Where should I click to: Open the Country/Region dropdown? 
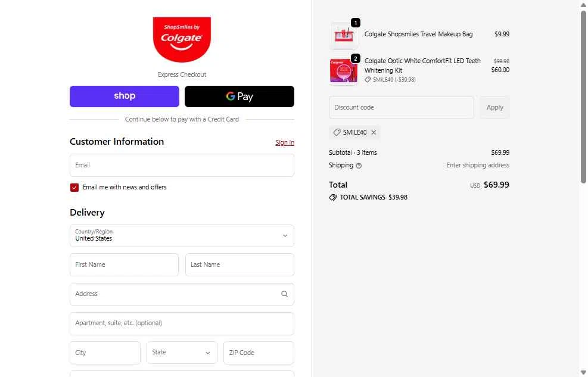tap(182, 236)
